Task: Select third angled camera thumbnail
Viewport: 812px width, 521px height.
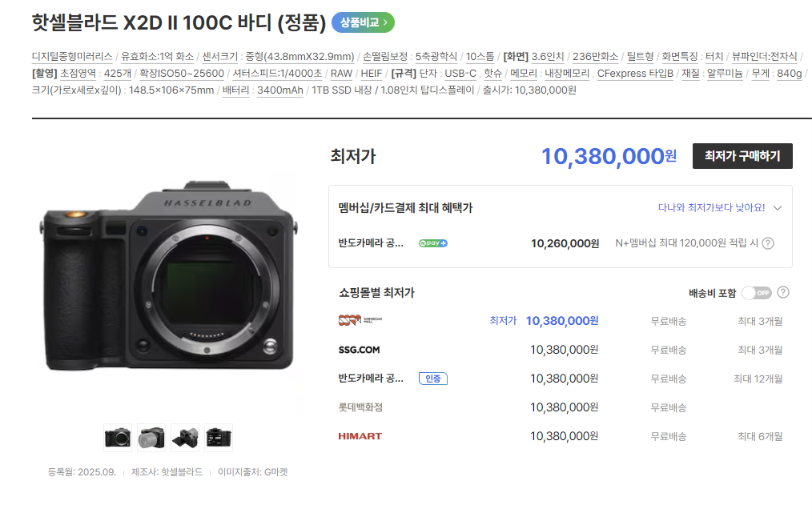Action: 185,438
